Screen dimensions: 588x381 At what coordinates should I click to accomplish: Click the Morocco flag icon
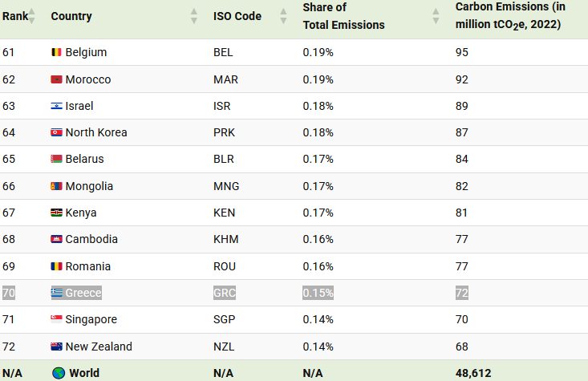pyautogui.click(x=56, y=79)
